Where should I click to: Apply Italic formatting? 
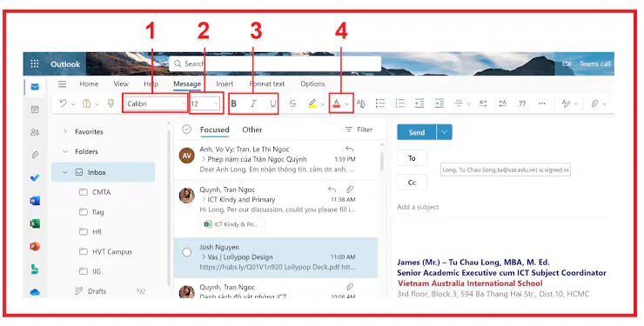tap(253, 103)
